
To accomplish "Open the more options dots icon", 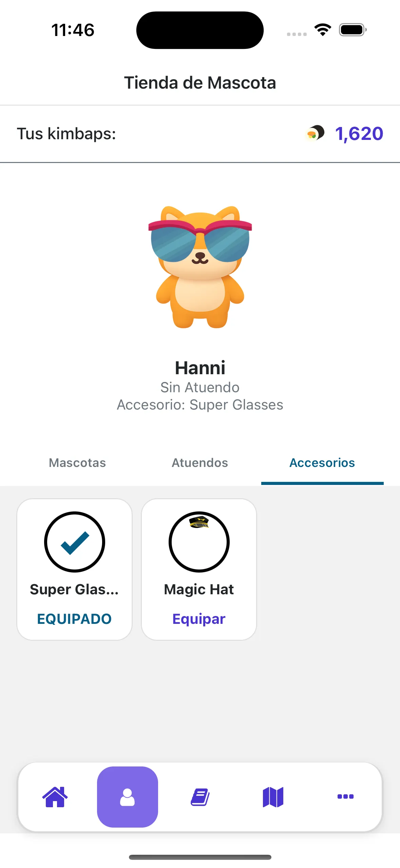I will coord(345,796).
